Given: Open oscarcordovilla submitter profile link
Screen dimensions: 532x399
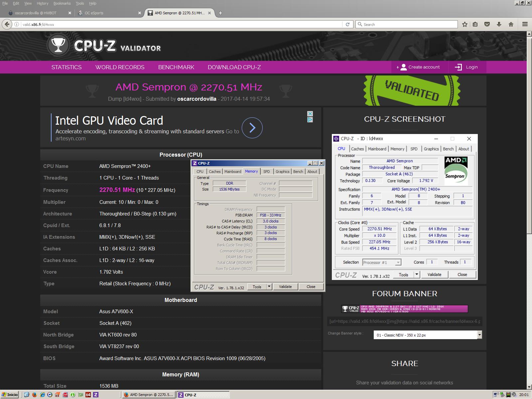Looking at the screenshot, I should pos(197,99).
